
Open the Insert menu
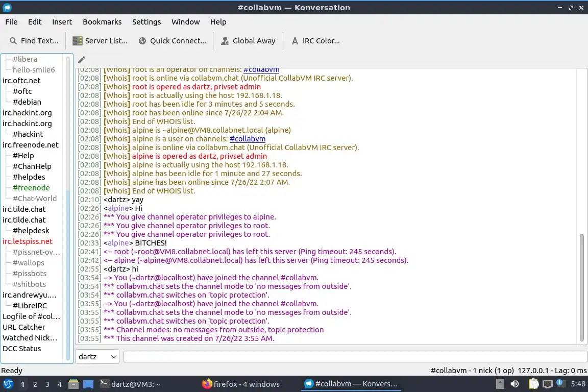pyautogui.click(x=62, y=22)
